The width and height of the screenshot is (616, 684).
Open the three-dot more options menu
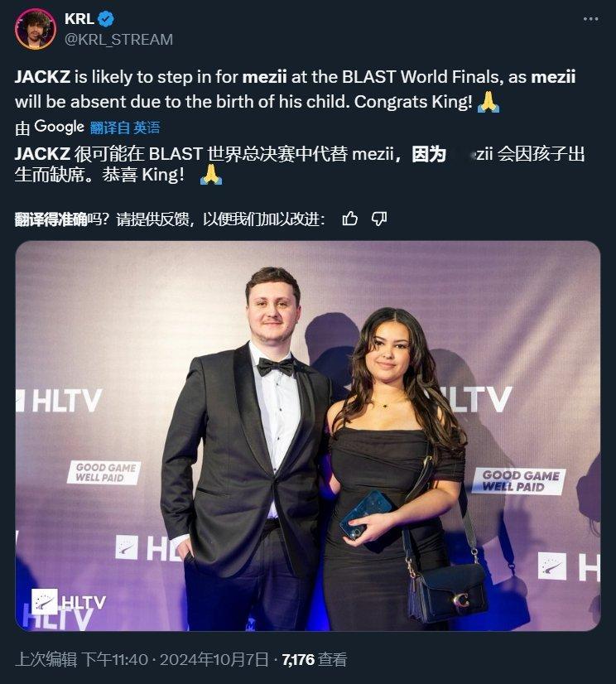(x=590, y=19)
